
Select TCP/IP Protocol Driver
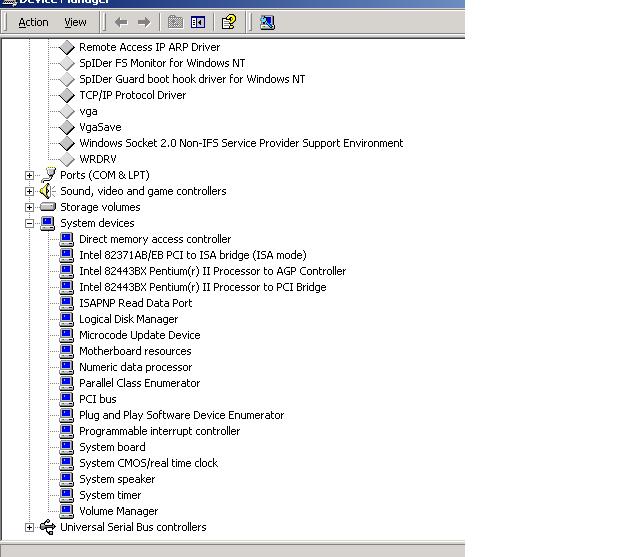tap(133, 95)
